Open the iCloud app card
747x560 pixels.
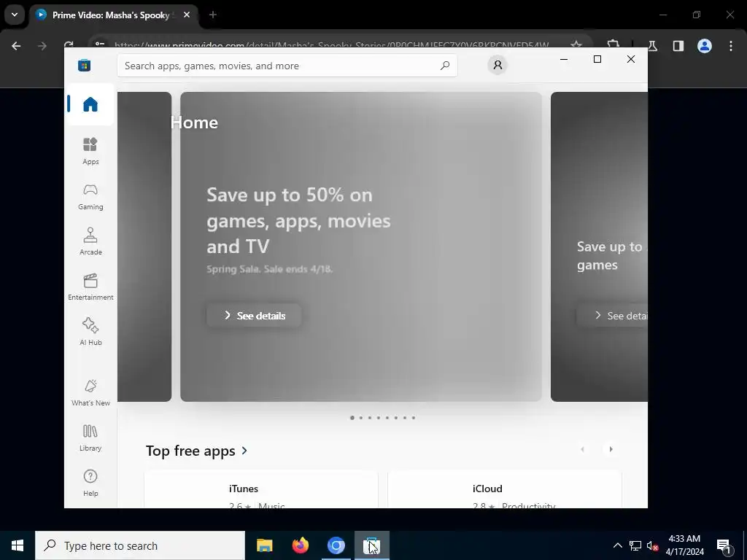click(x=505, y=489)
